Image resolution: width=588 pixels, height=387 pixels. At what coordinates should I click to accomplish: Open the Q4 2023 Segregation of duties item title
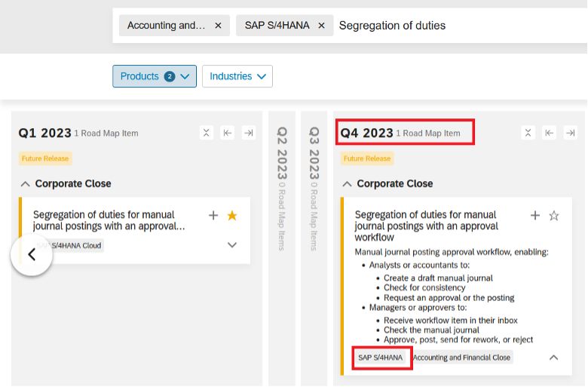427,226
